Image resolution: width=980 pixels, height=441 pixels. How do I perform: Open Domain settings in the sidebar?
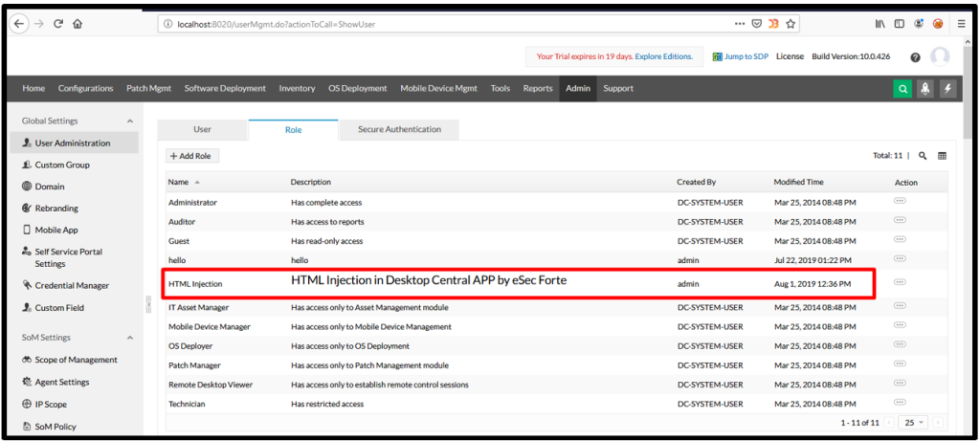(50, 187)
